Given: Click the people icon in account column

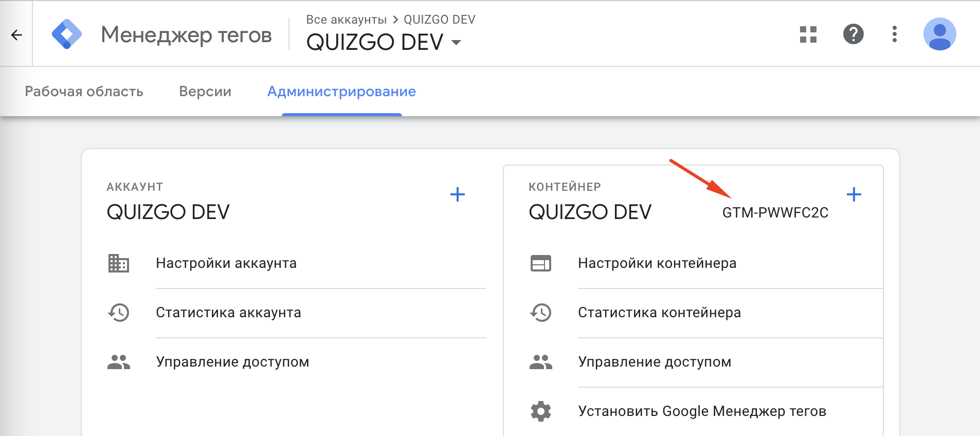Looking at the screenshot, I should [x=119, y=362].
